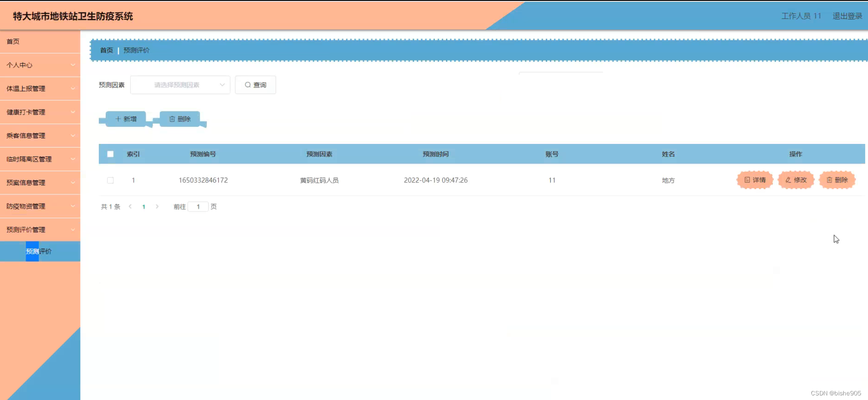Click the trash icon in the toolbar 删除 button

pos(172,119)
